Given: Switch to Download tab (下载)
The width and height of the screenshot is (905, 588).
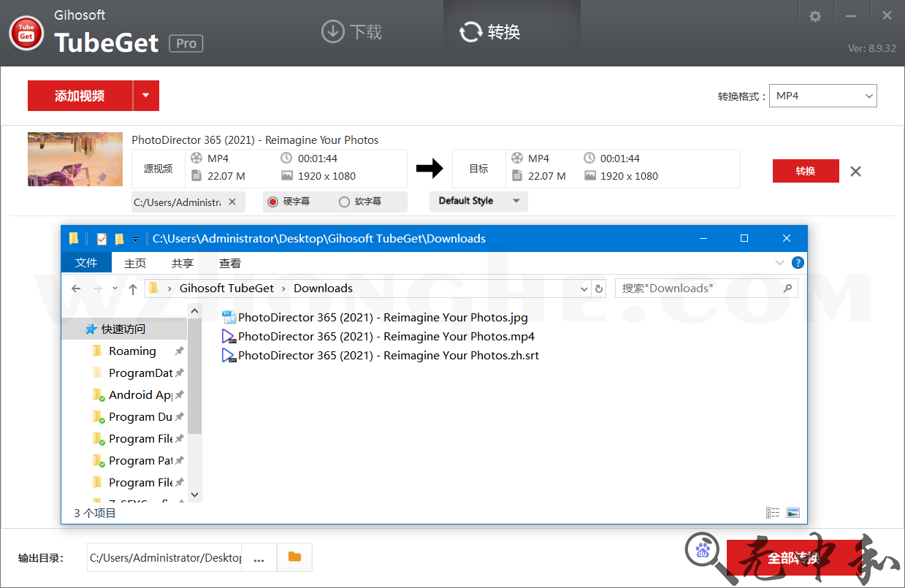Looking at the screenshot, I should click(352, 32).
